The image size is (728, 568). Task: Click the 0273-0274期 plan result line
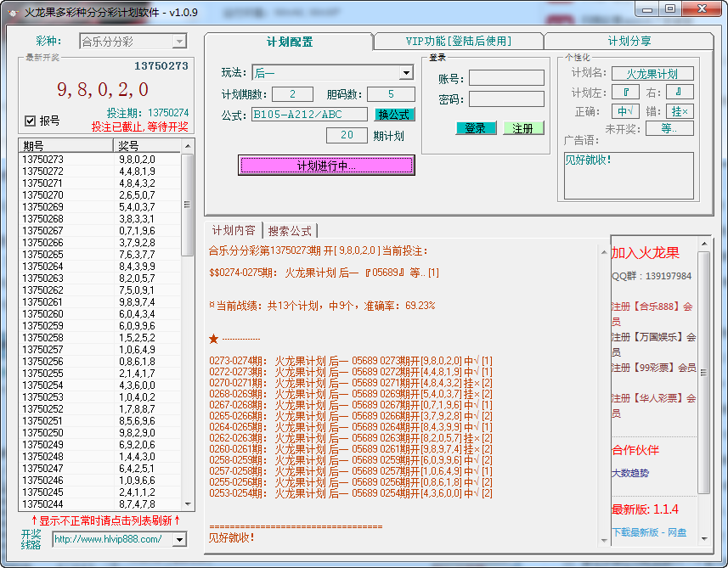click(x=351, y=361)
